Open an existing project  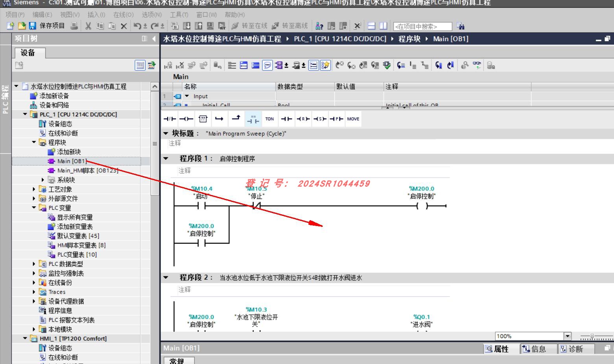[x=22, y=26]
